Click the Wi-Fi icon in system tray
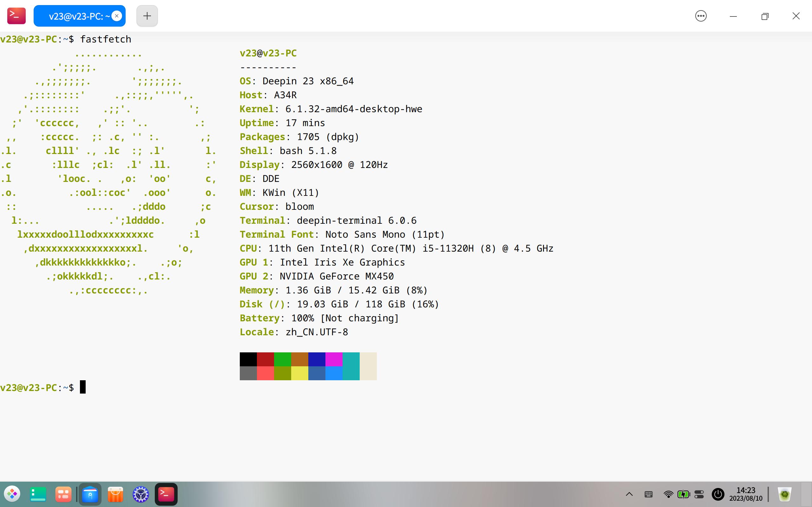Viewport: 812px width, 507px height. [669, 494]
